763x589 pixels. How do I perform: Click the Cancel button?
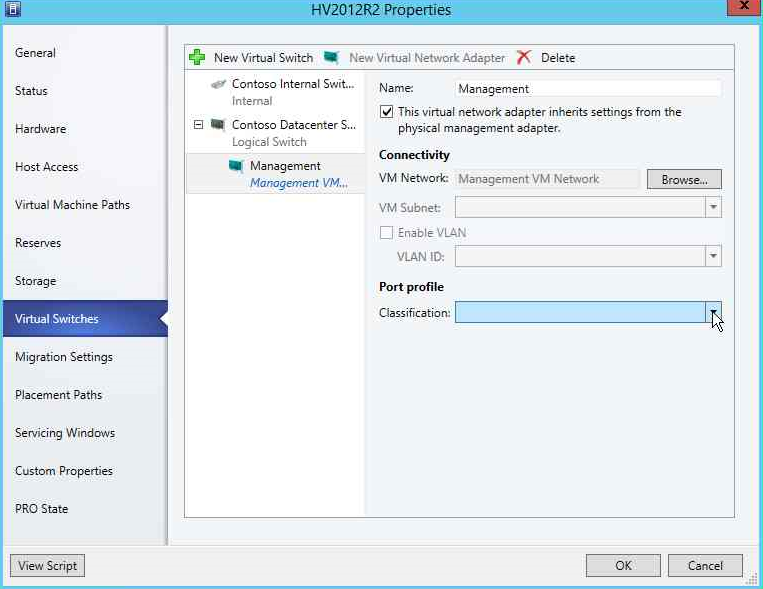[705, 565]
